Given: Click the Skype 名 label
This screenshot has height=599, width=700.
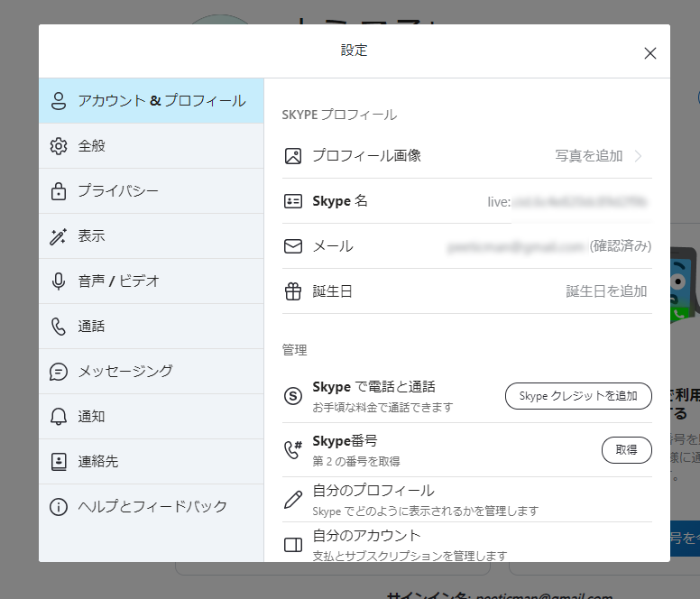Looking at the screenshot, I should [340, 201].
